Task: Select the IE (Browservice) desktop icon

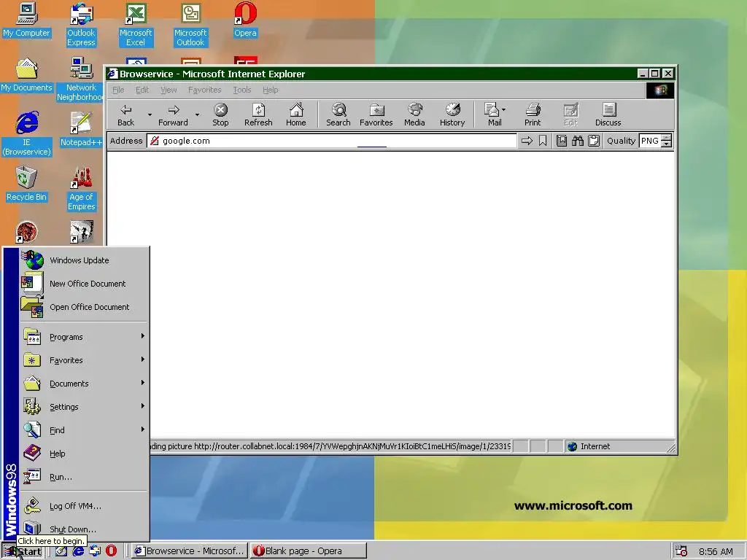Action: pyautogui.click(x=26, y=134)
